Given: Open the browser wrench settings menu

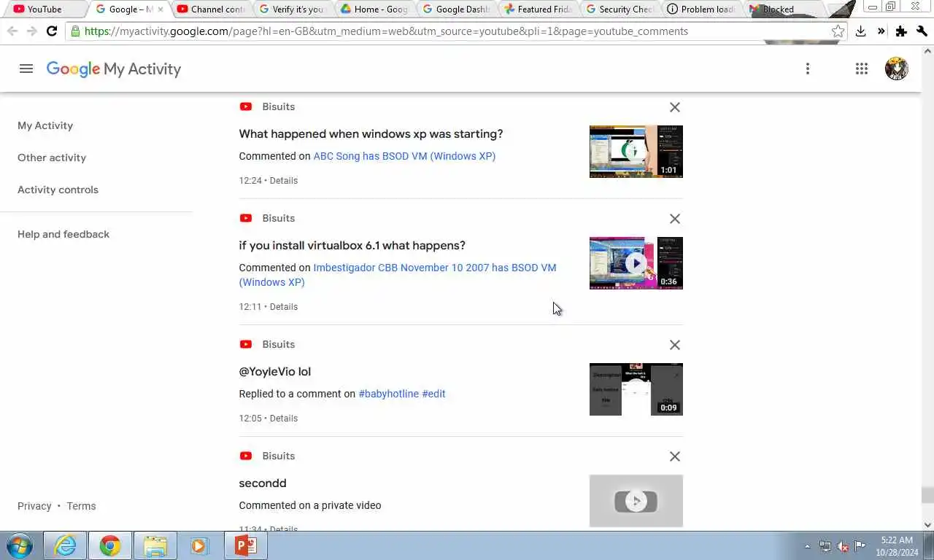Looking at the screenshot, I should point(922,31).
